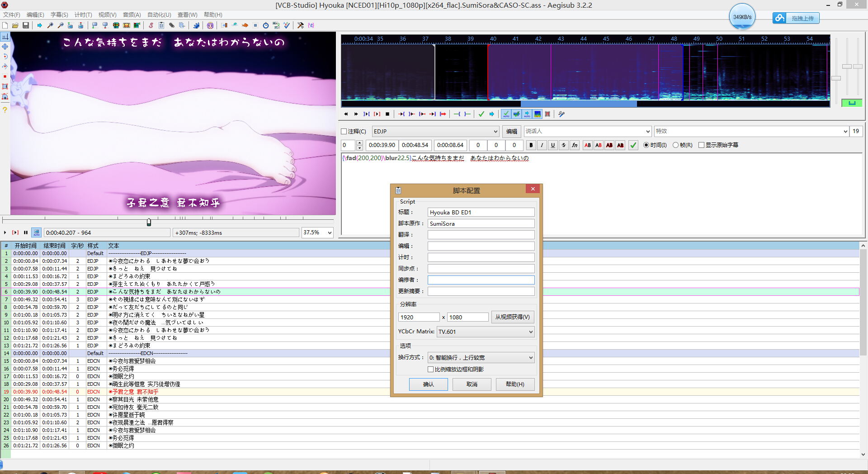This screenshot has width=868, height=474.
Task: Click the Bold formatting button
Action: tap(531, 145)
